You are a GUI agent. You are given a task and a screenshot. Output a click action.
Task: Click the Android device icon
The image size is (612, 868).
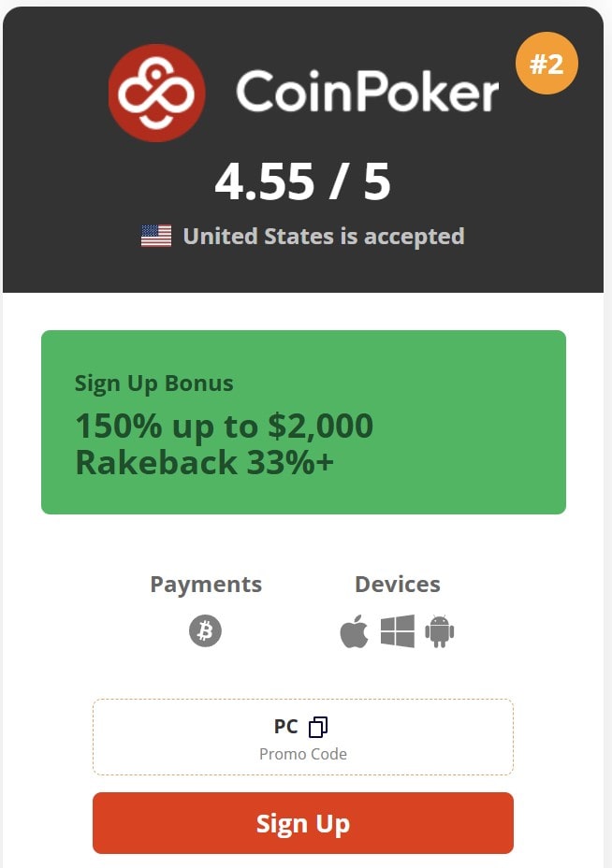click(439, 632)
